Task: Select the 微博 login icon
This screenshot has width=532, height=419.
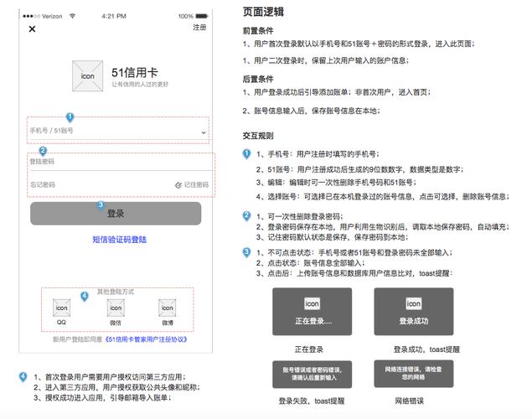Action: (x=168, y=307)
